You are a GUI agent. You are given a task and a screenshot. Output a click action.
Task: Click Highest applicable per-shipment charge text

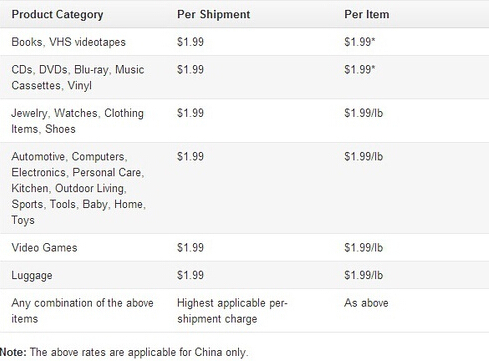(232, 311)
